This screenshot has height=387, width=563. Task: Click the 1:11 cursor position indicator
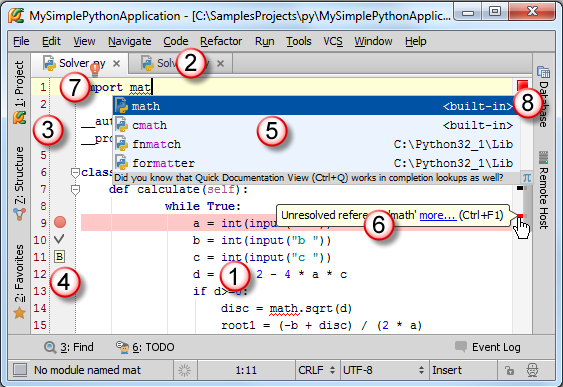246,370
